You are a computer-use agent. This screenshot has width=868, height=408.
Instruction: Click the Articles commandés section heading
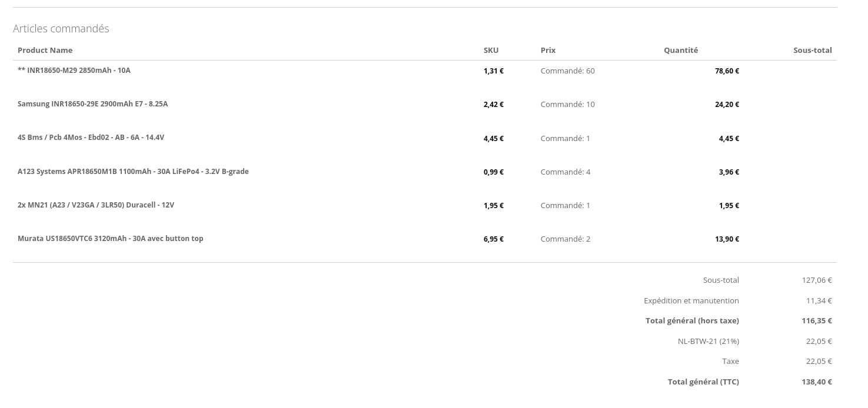(x=61, y=29)
